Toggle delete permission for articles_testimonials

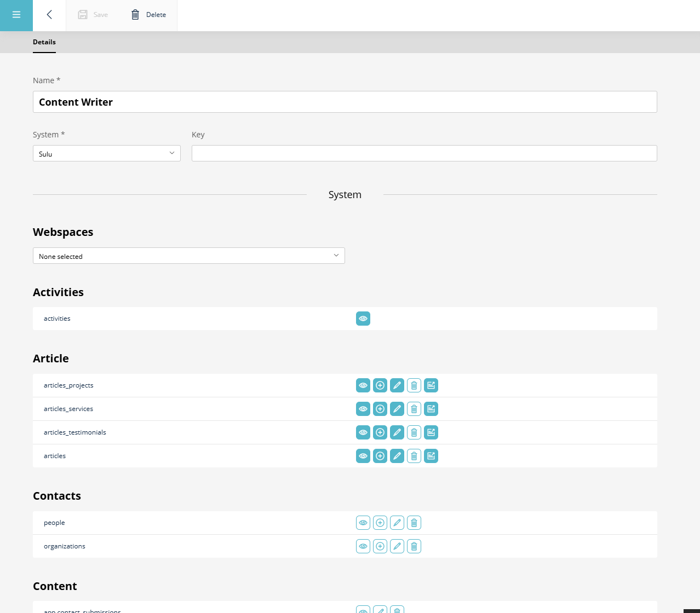414,432
